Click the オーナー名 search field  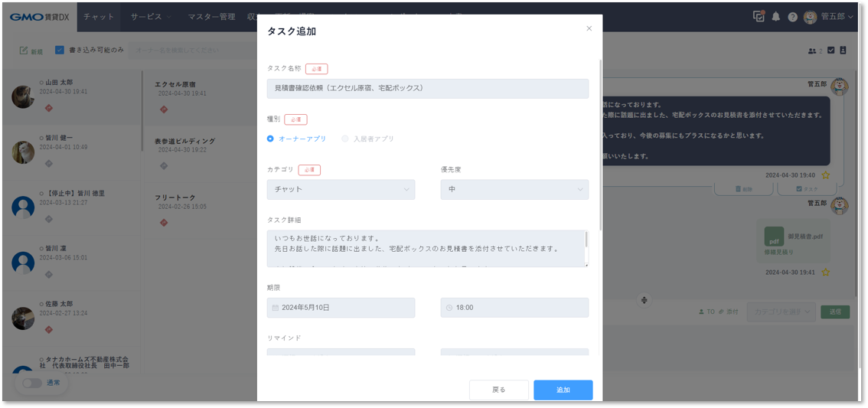191,50
